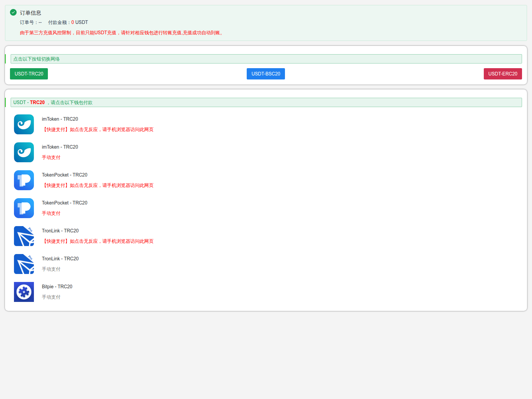Click TronLink quick pay red hint text
Screen dimensions: 532x399
[x=98, y=241]
